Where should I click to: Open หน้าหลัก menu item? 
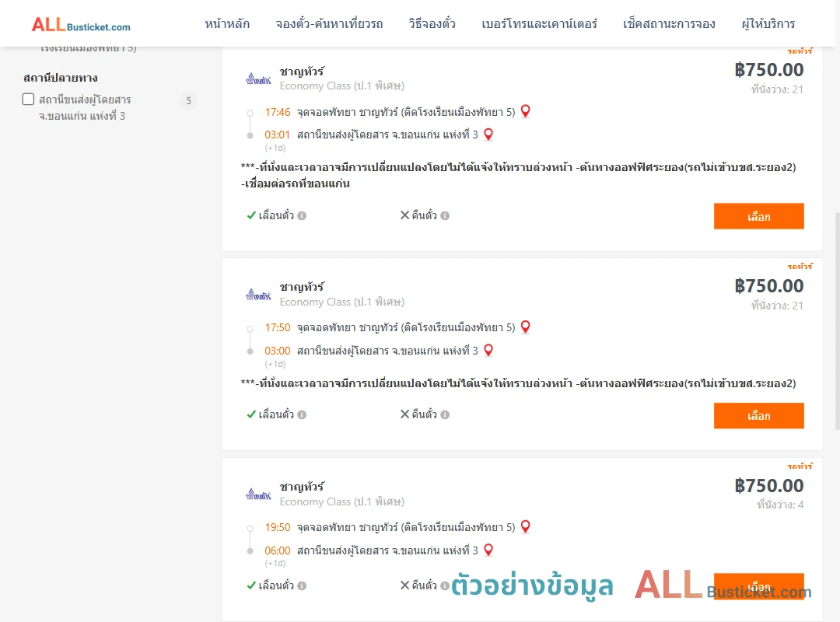pos(227,24)
